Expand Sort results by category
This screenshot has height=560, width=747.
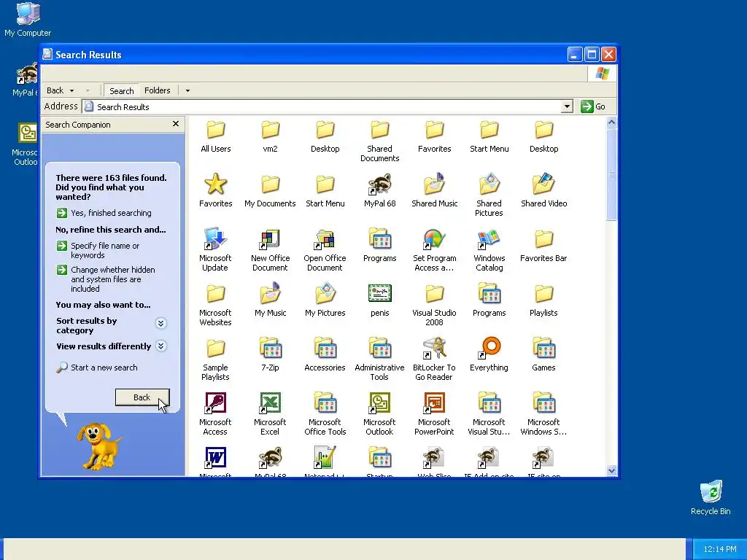[160, 323]
